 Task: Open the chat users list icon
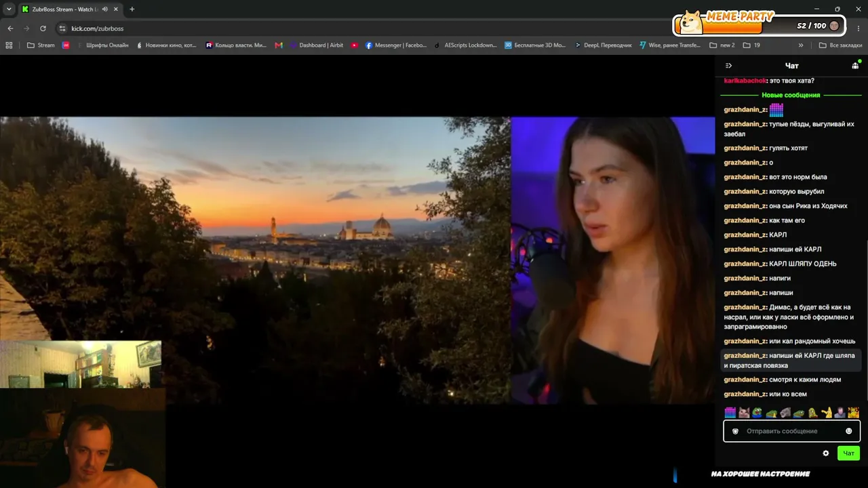855,66
